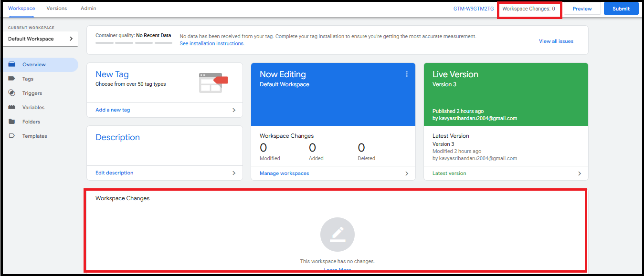The image size is (644, 276).
Task: Click the New Tag illustration icon
Action: pos(213,83)
